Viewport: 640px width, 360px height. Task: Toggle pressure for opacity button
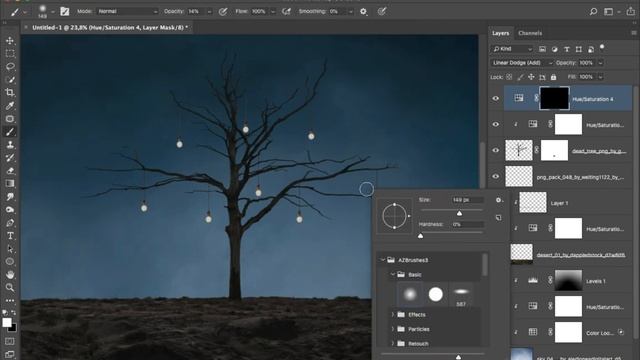[223, 11]
